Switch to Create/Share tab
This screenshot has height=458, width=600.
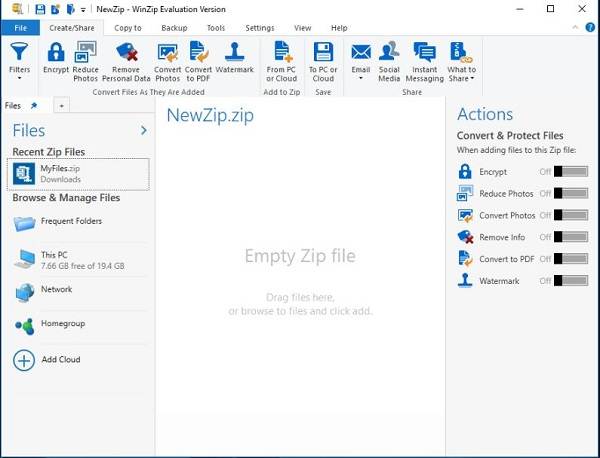point(72,28)
